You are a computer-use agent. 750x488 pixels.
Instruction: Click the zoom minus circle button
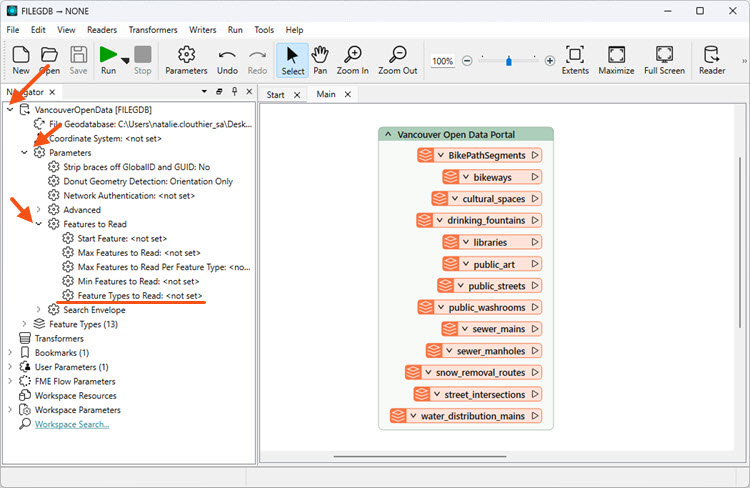[x=467, y=61]
